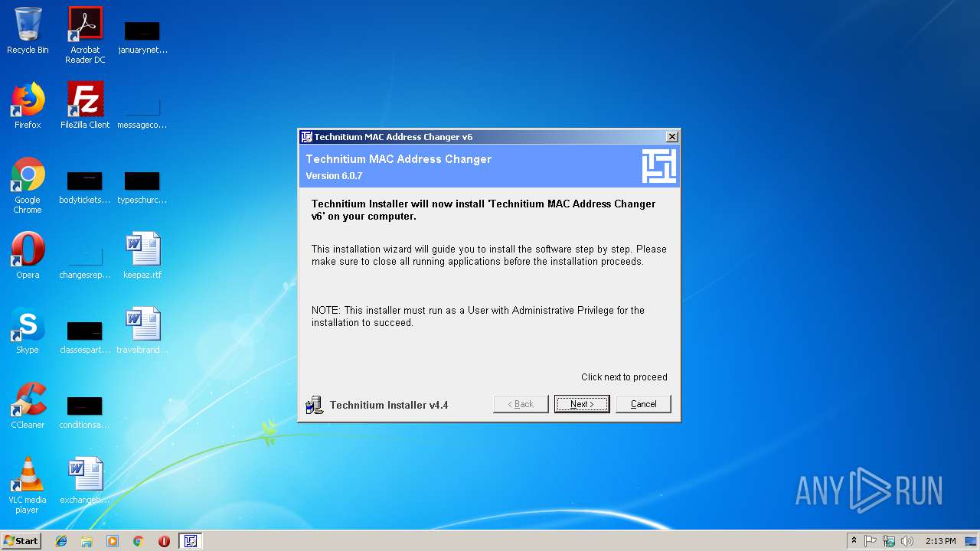The height and width of the screenshot is (551, 980).
Task: Click the NOTE about Administrative Privilege
Action: (x=478, y=316)
